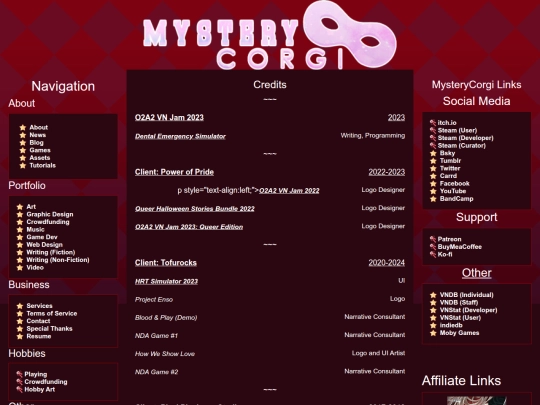Viewport: 540px width, 405px height.
Task: Open VNStat (User) link
Action: (460, 318)
